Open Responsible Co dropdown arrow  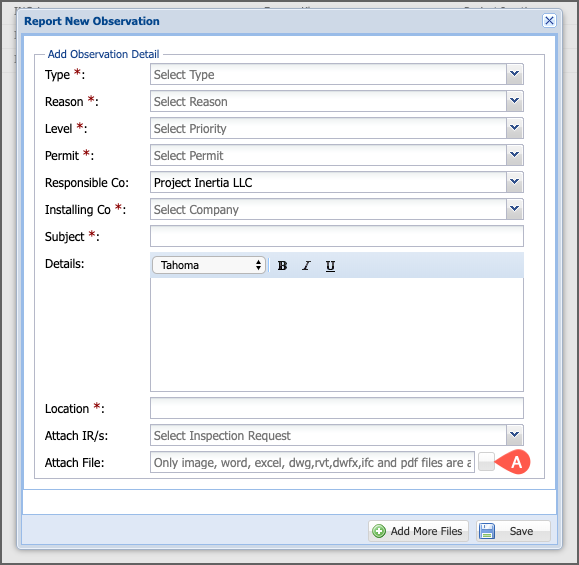pyautogui.click(x=514, y=182)
